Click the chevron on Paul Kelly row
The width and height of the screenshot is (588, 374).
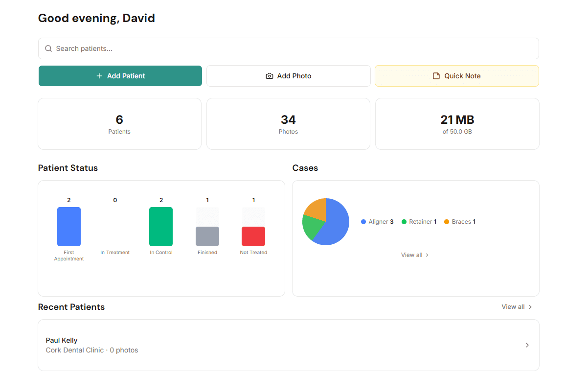[527, 345]
